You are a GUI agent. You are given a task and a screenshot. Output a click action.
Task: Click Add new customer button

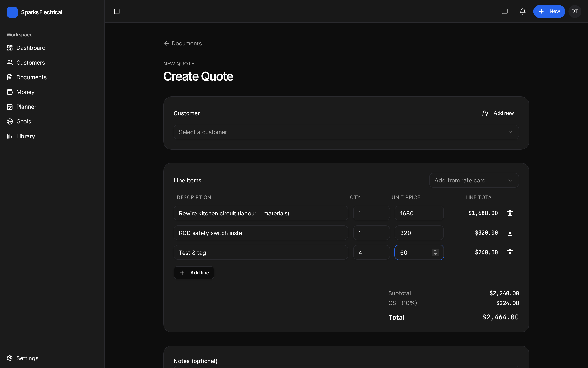(498, 113)
